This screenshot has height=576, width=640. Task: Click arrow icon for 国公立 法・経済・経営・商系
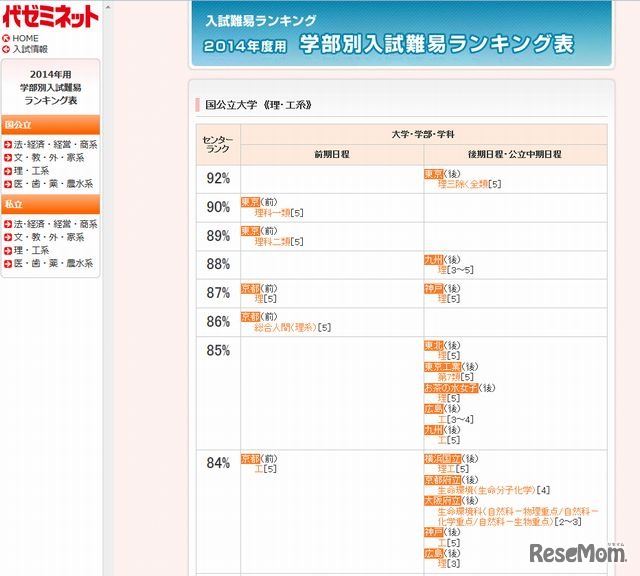click(x=8, y=145)
